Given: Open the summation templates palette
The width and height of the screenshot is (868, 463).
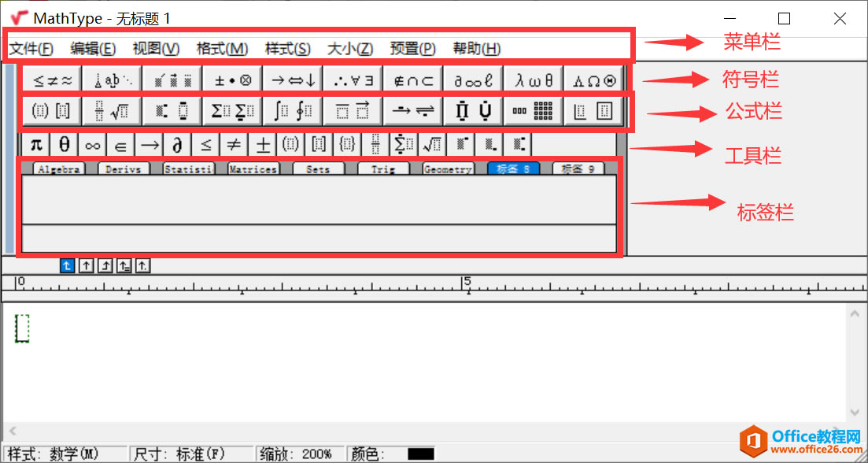Looking at the screenshot, I should [x=231, y=110].
